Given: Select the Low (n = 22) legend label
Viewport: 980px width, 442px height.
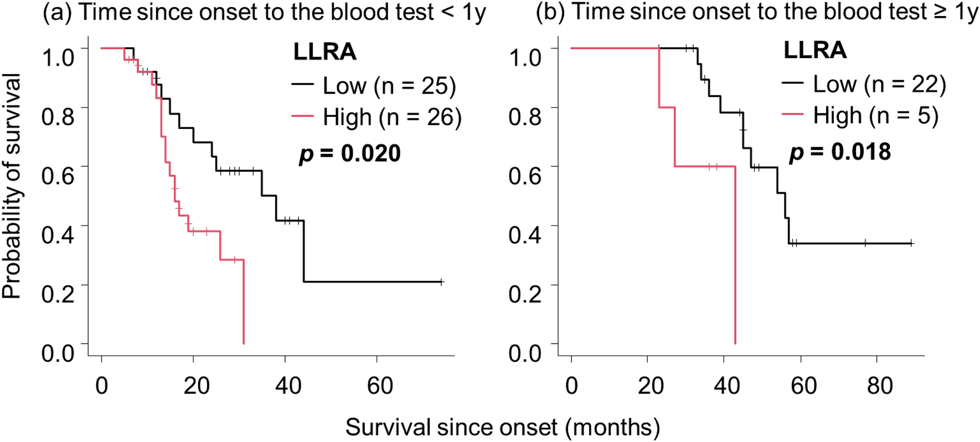Looking at the screenshot, I should 879,84.
